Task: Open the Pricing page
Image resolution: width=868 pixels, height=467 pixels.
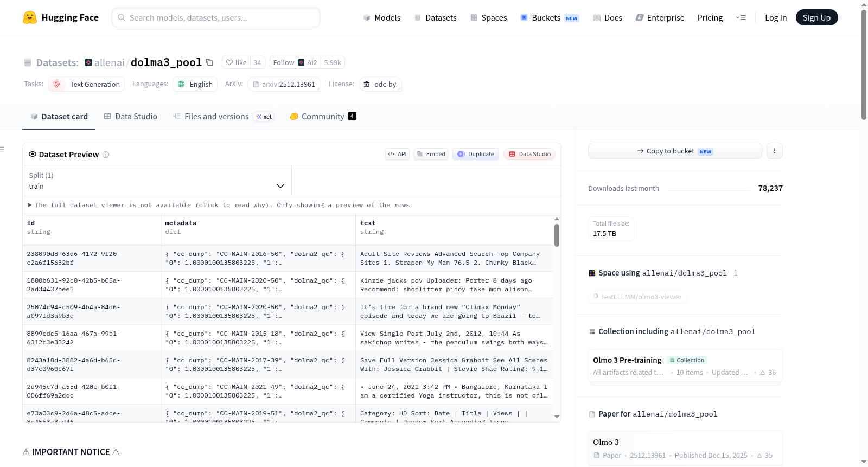Action: [x=710, y=17]
